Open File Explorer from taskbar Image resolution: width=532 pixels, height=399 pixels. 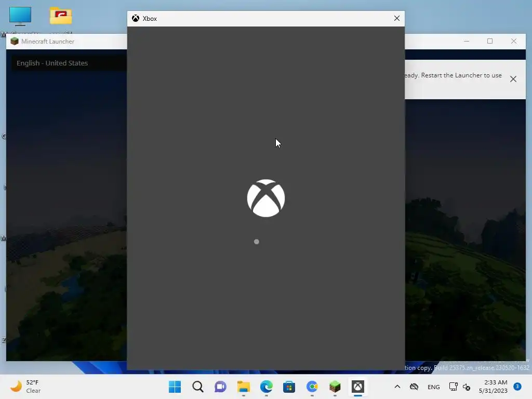(x=243, y=387)
